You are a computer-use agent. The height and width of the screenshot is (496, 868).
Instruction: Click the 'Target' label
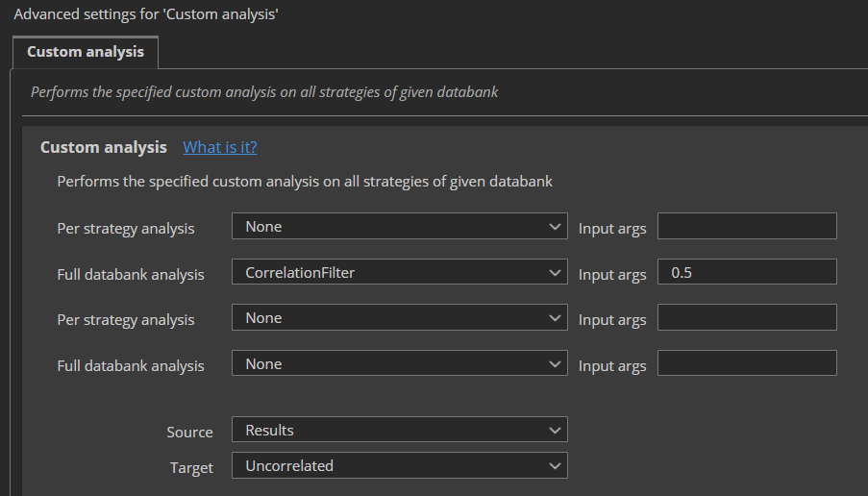click(191, 468)
